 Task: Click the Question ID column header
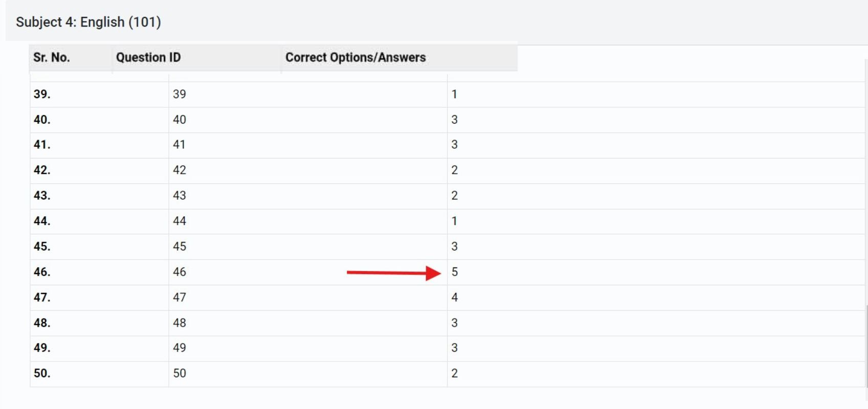click(x=148, y=57)
